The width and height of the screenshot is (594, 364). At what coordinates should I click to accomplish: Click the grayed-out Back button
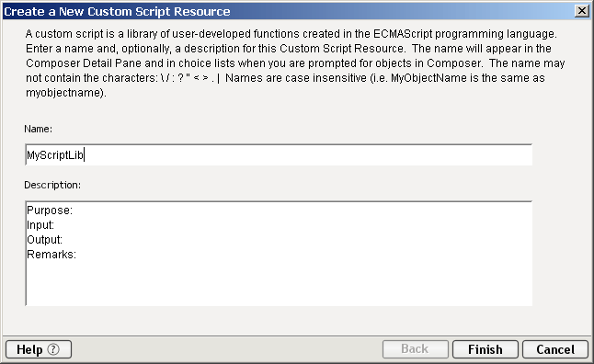click(416, 349)
